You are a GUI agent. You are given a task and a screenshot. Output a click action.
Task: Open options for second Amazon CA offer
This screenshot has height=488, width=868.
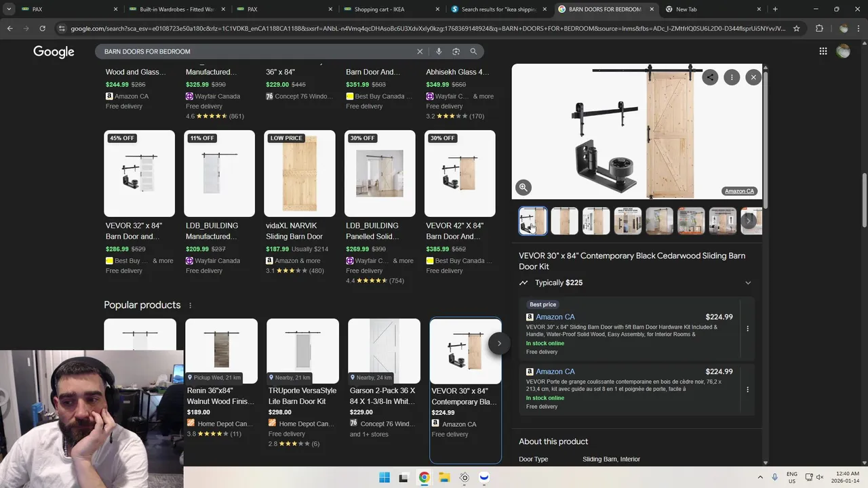[747, 390]
